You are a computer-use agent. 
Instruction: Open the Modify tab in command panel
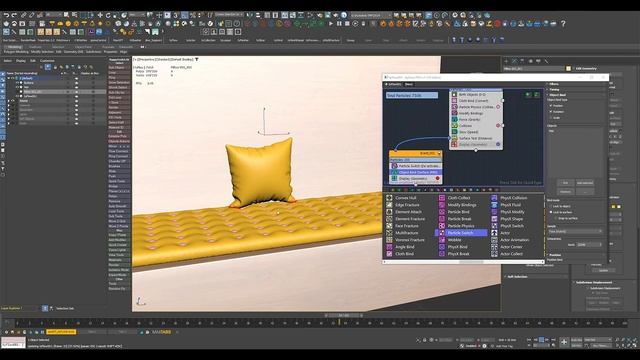(514, 61)
